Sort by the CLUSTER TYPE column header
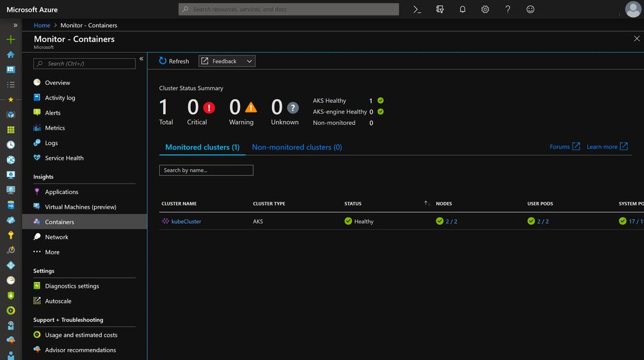Image resolution: width=644 pixels, height=360 pixels. 269,204
